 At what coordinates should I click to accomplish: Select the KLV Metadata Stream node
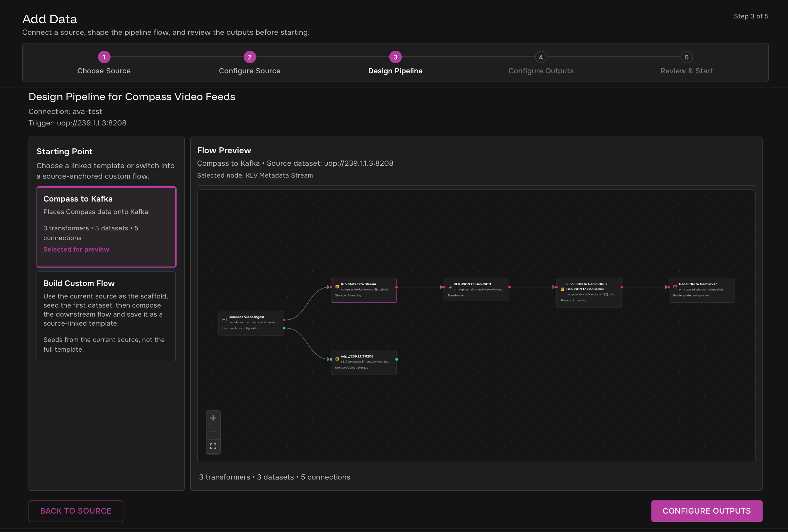pyautogui.click(x=364, y=290)
